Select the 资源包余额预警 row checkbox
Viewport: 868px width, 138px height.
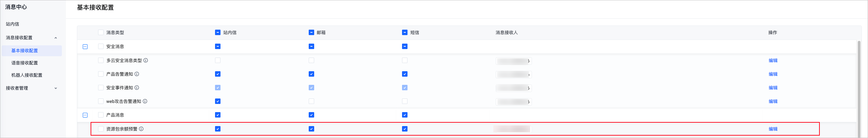(x=101, y=129)
